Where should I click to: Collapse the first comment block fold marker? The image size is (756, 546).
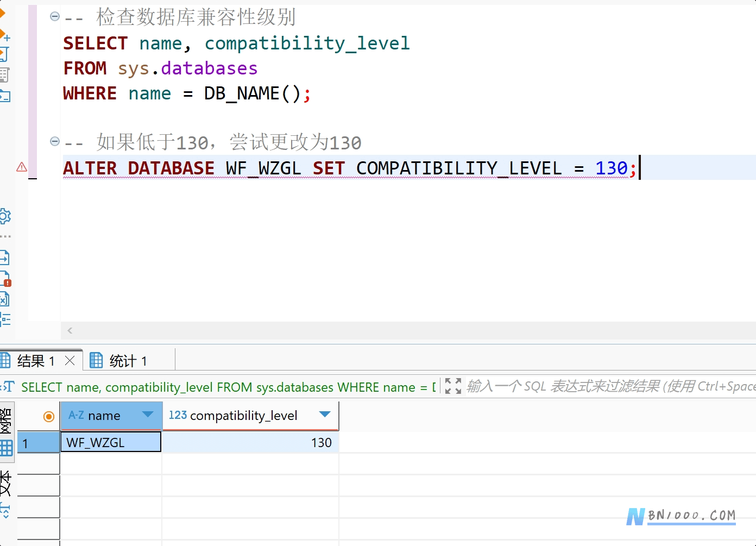(55, 16)
